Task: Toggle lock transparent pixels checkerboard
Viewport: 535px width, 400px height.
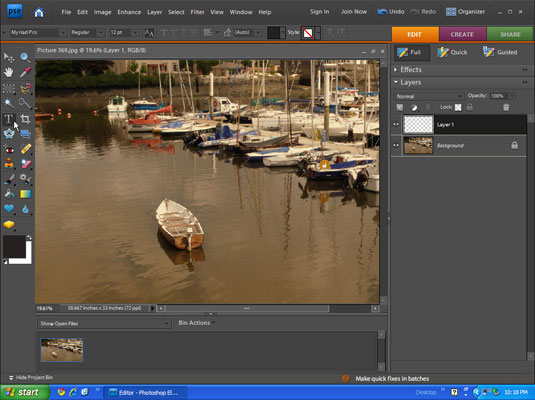Action: (x=458, y=108)
